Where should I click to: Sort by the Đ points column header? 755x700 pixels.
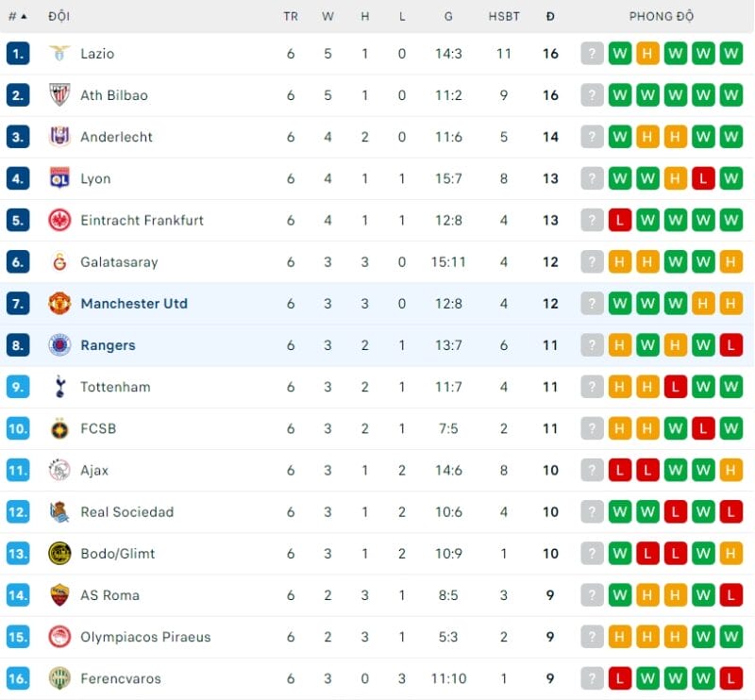(550, 16)
